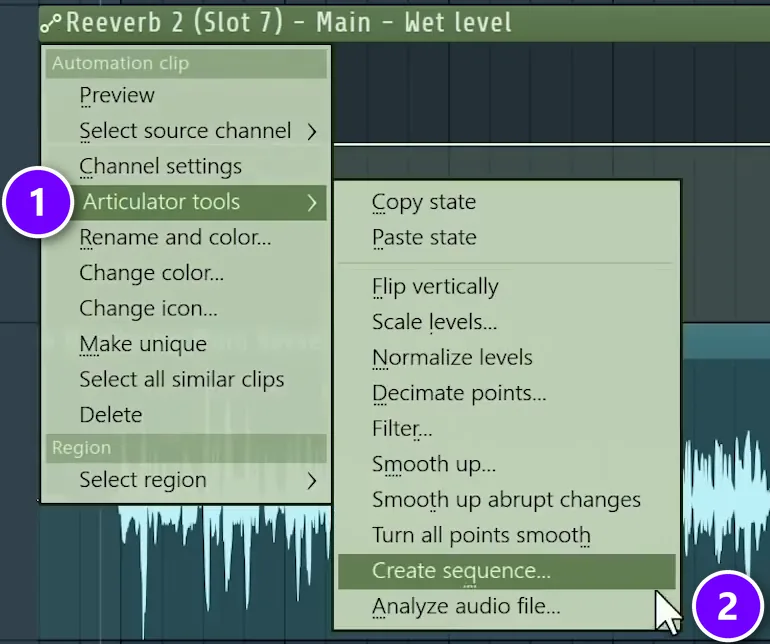The image size is (770, 644).
Task: Open the Articulator tools submenu
Action: (198, 202)
